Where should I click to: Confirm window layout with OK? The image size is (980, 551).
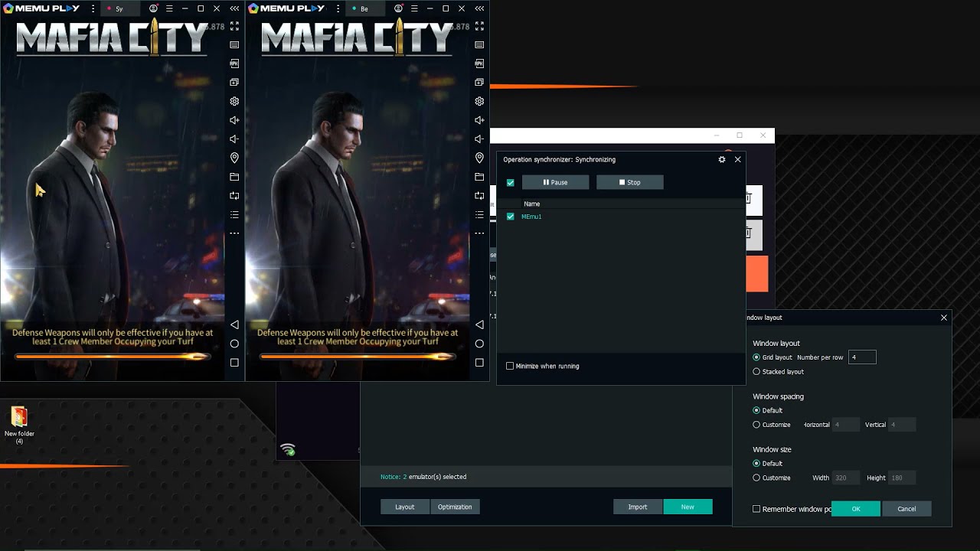(x=856, y=509)
